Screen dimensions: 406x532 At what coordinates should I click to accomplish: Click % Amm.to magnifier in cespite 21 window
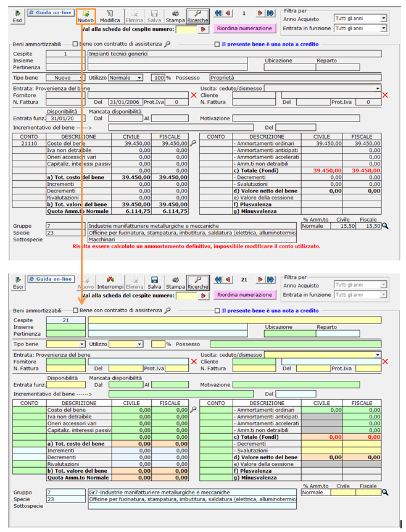385,493
